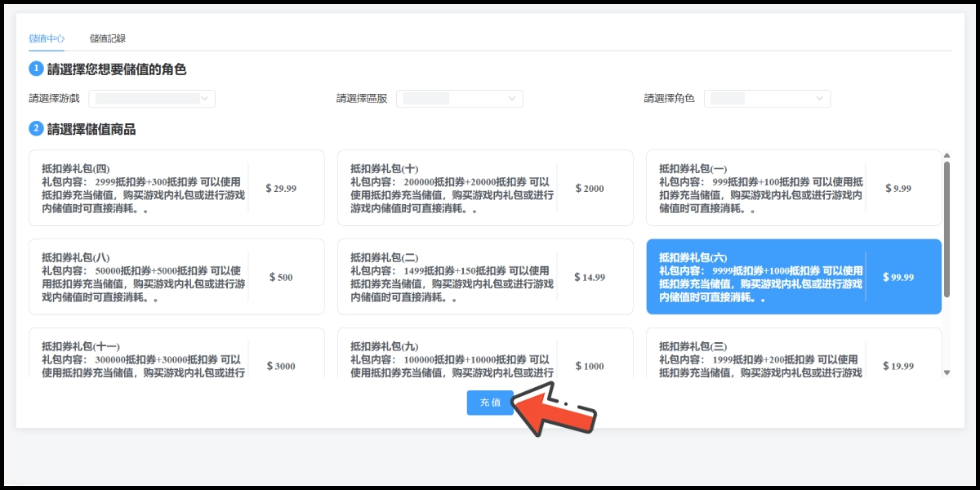Click the scrollbar down arrow
Image resolution: width=980 pixels, height=490 pixels.
[947, 372]
